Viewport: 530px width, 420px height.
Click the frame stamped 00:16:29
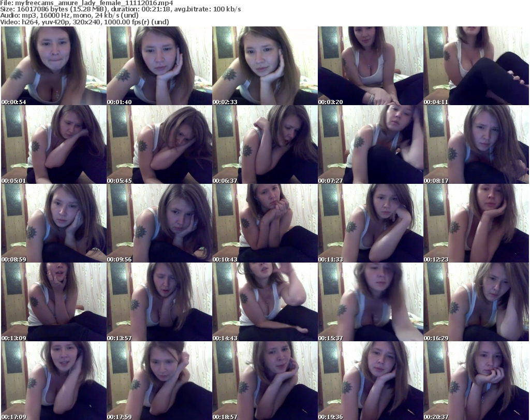point(476,302)
